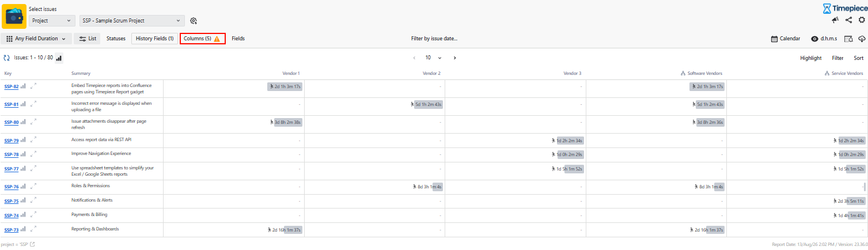Open issue SSP-79 link
Viewport: 868px width, 250px height.
click(12, 141)
